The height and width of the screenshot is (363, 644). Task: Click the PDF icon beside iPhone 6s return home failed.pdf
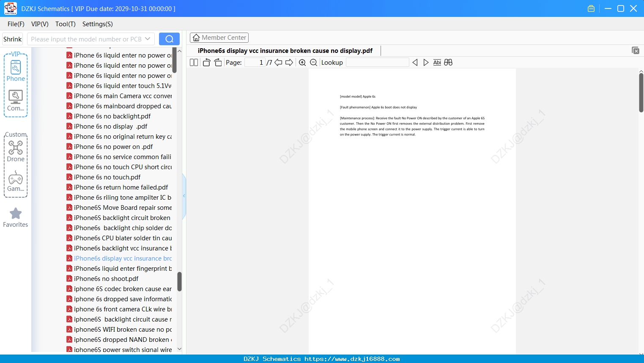tap(69, 187)
